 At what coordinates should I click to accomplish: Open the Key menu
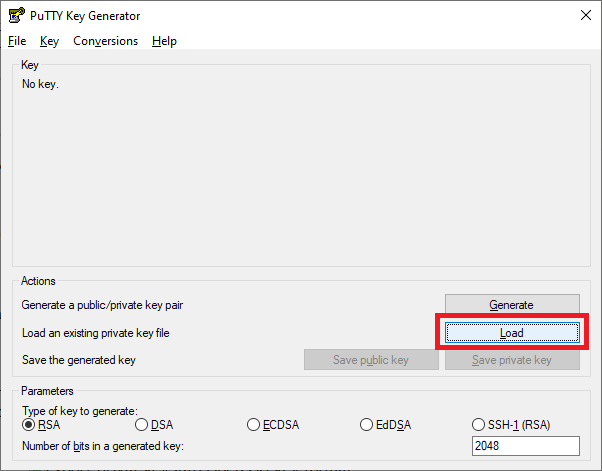click(x=50, y=41)
